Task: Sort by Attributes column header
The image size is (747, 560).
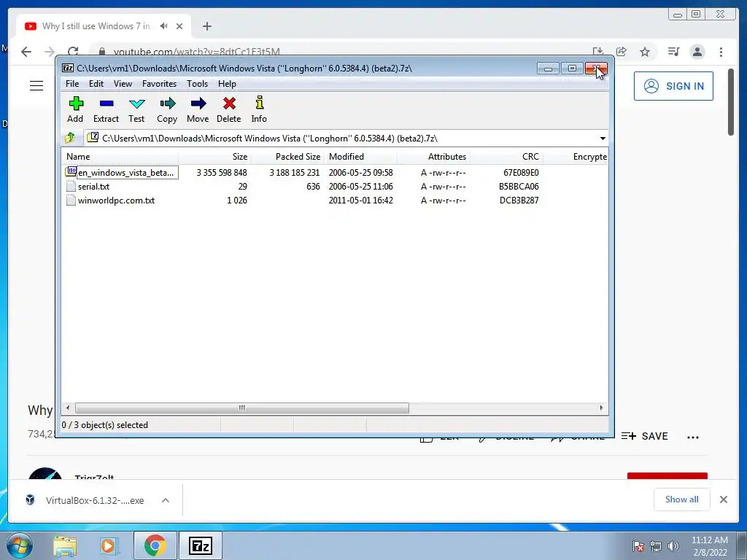Action: pyautogui.click(x=433, y=157)
